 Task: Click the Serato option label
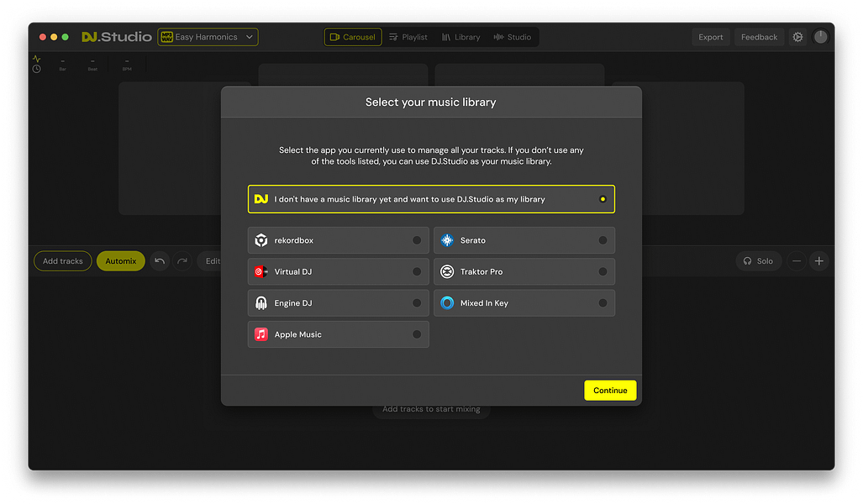pyautogui.click(x=473, y=240)
